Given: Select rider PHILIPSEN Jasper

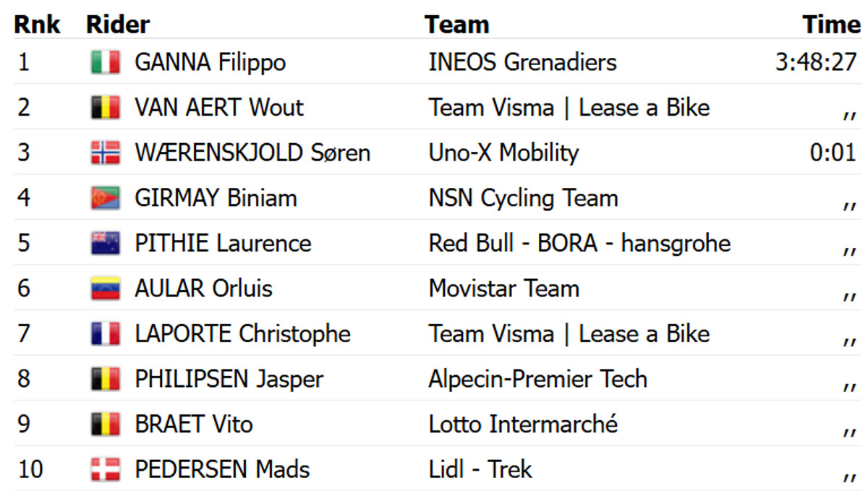Looking at the screenshot, I should (229, 379).
